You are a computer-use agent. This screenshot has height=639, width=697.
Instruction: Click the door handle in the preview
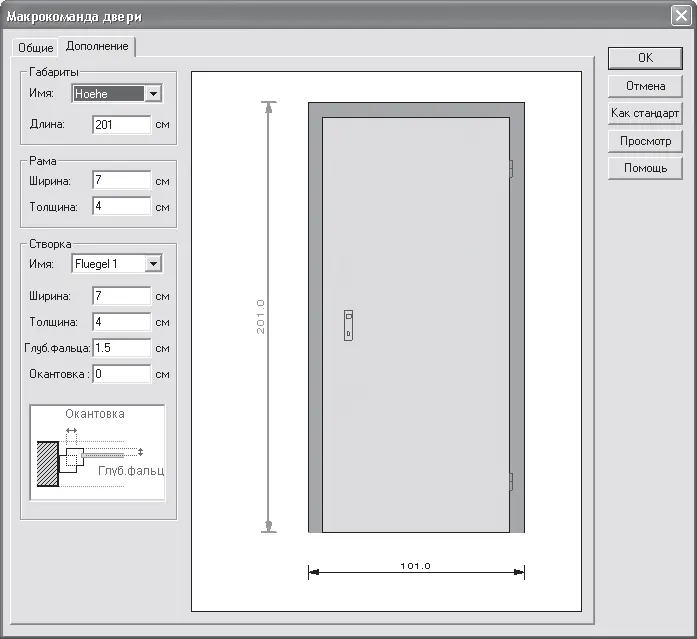(x=348, y=324)
